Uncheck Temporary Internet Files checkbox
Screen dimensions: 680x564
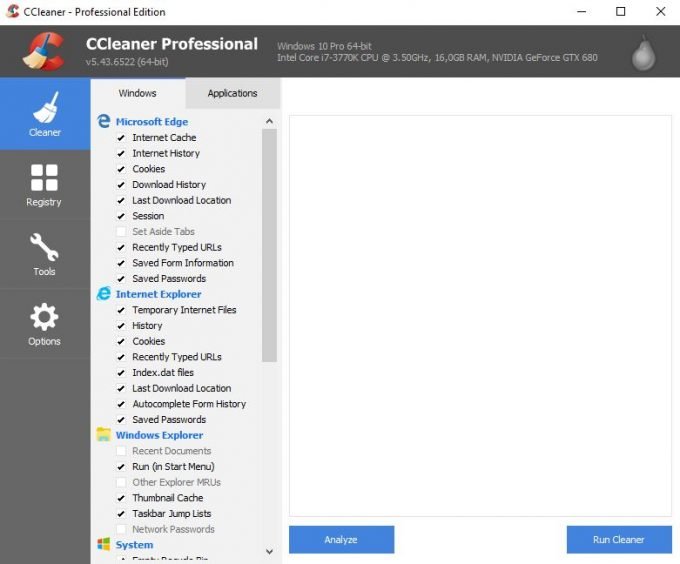[121, 310]
